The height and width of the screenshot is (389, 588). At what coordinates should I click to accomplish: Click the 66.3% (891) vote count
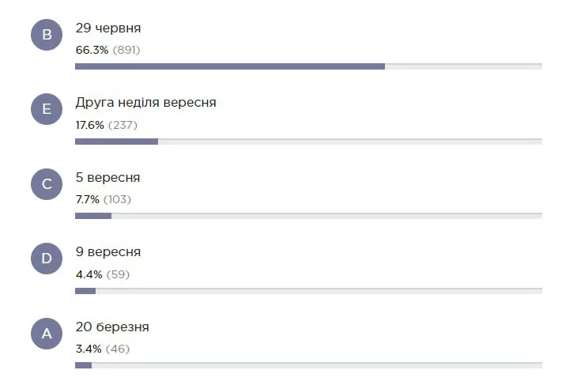[108, 50]
